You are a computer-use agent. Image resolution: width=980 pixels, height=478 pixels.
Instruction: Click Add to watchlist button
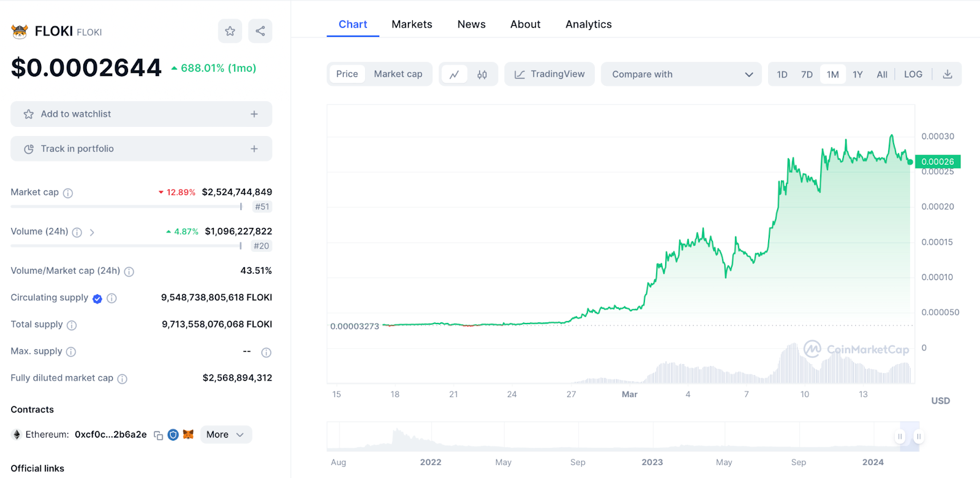coord(141,114)
